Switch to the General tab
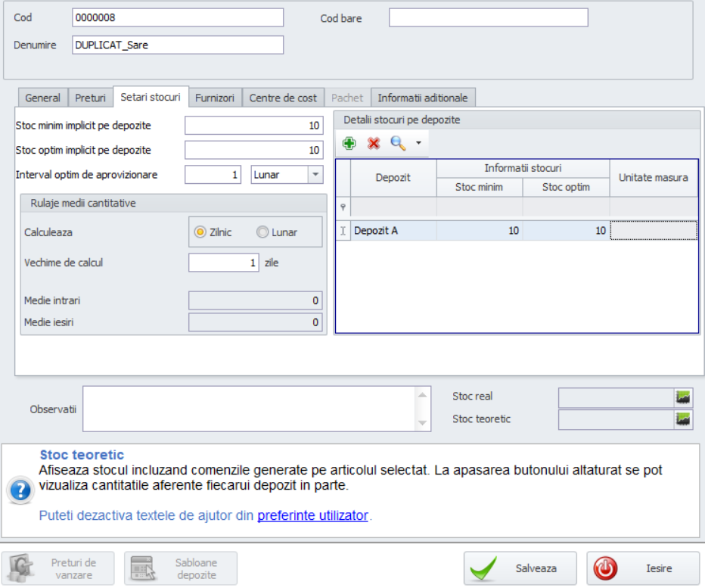 (42, 98)
